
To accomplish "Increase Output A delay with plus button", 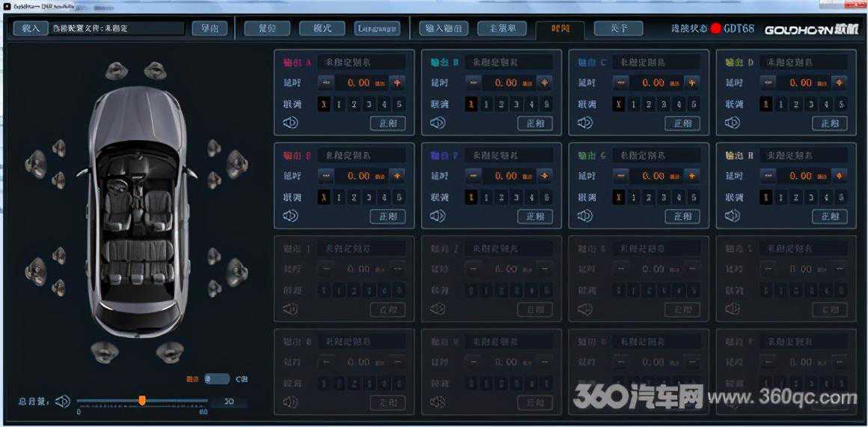I will (397, 82).
